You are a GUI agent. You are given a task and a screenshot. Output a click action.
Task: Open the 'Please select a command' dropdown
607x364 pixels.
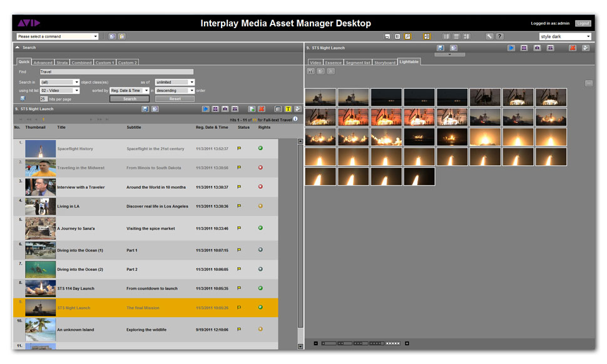[58, 36]
